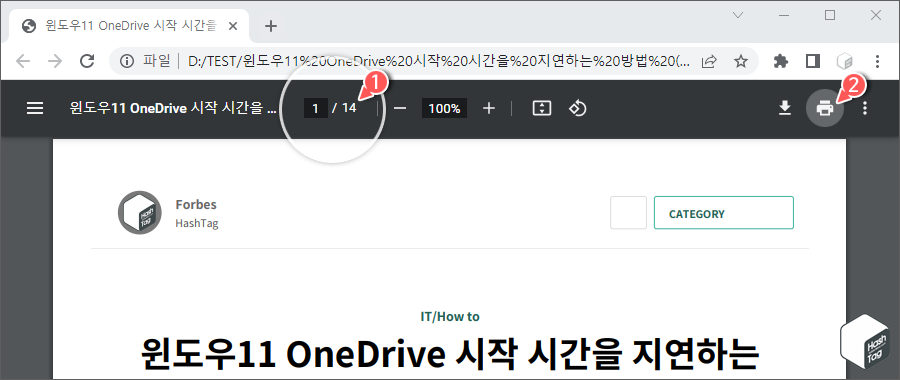Zoom in with the plus icon
This screenshot has width=900, height=380.
click(x=488, y=108)
